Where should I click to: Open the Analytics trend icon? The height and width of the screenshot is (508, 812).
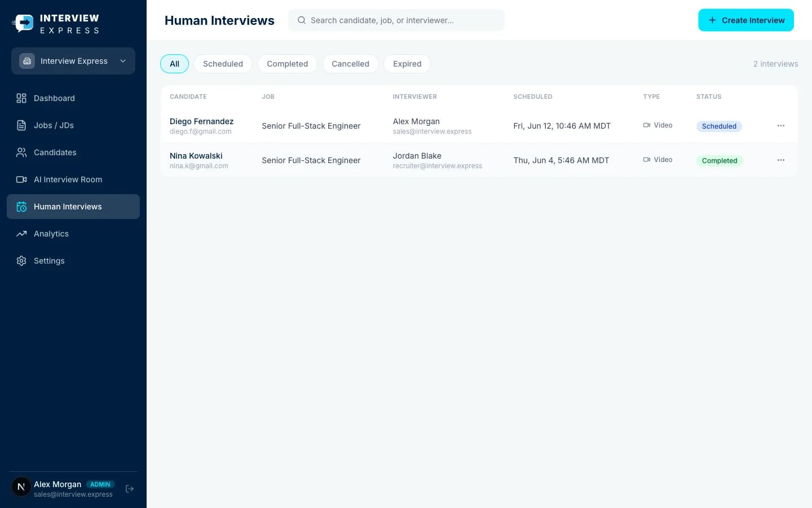(x=21, y=234)
